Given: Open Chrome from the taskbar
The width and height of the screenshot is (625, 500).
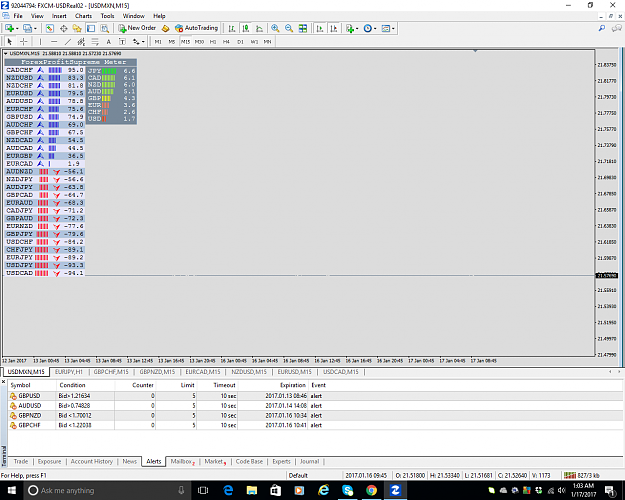Looking at the screenshot, I should [x=371, y=490].
